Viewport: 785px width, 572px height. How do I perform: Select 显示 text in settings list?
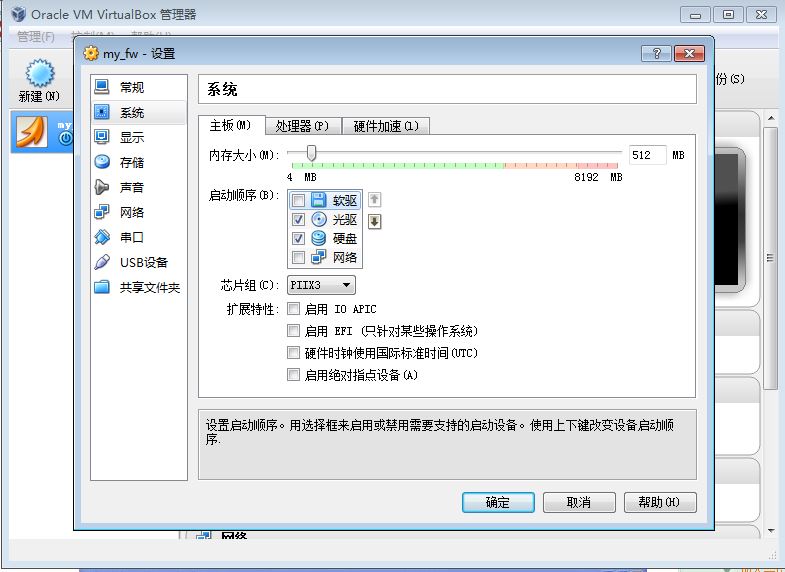(132, 138)
